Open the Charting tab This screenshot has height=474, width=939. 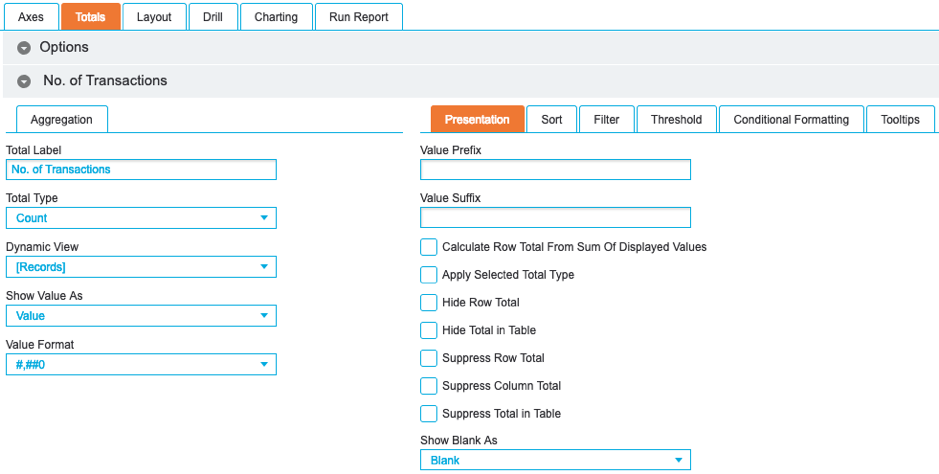[276, 17]
